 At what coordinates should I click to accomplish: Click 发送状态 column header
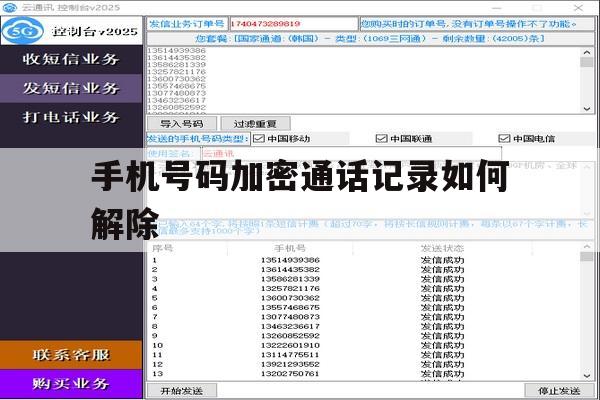pyautogui.click(x=442, y=248)
